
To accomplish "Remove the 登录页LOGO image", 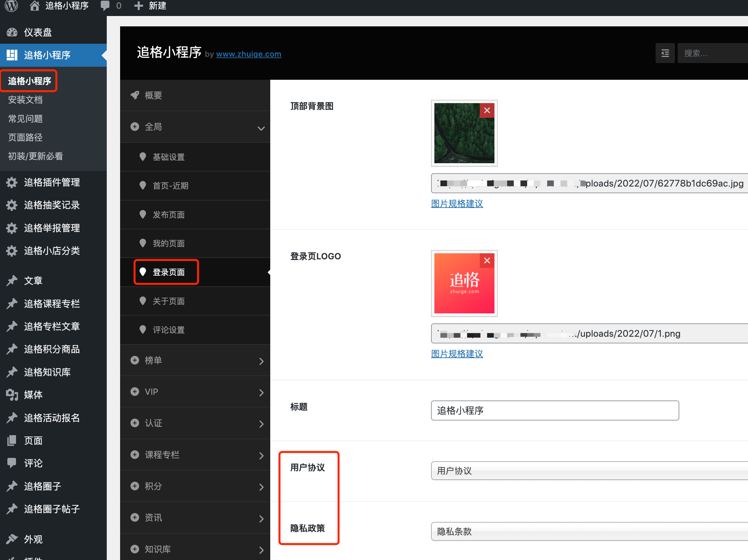I will 487,261.
